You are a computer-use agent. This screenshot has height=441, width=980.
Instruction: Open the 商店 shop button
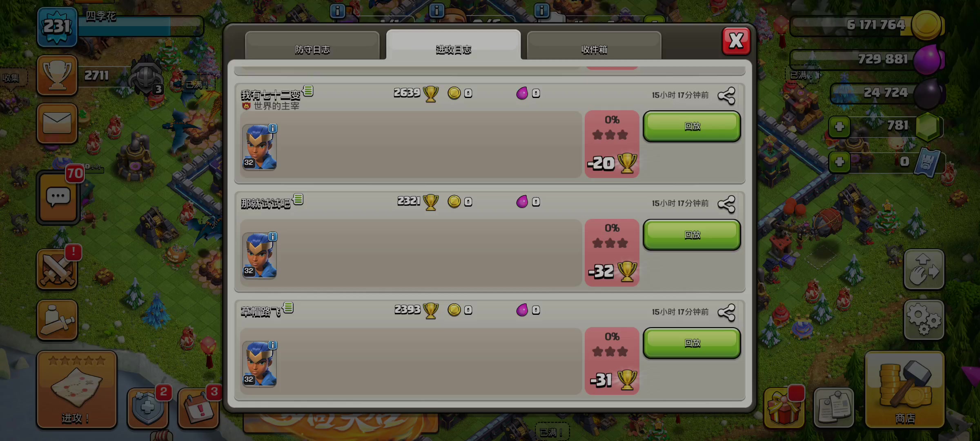click(x=905, y=390)
